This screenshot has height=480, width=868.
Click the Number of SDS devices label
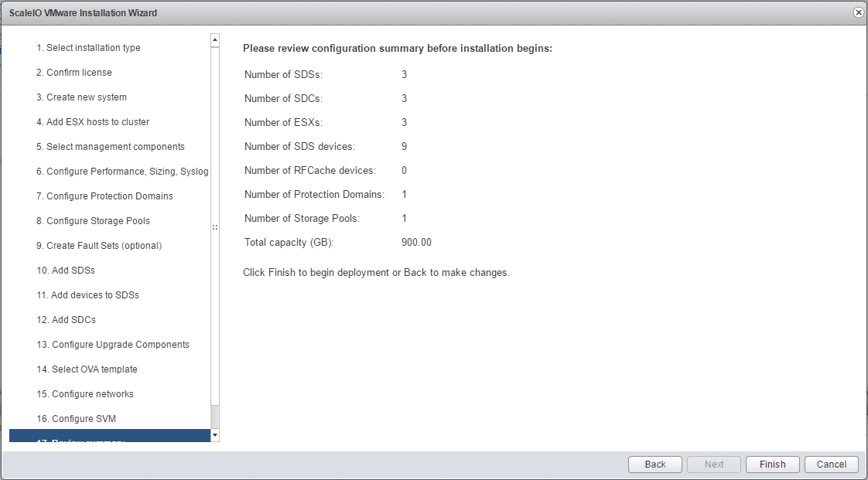[x=299, y=147]
